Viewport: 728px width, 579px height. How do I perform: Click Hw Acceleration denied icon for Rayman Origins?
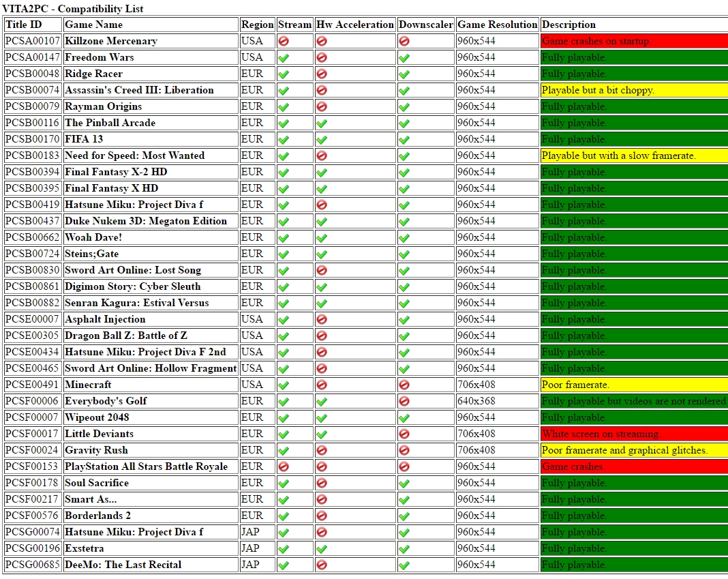click(321, 107)
